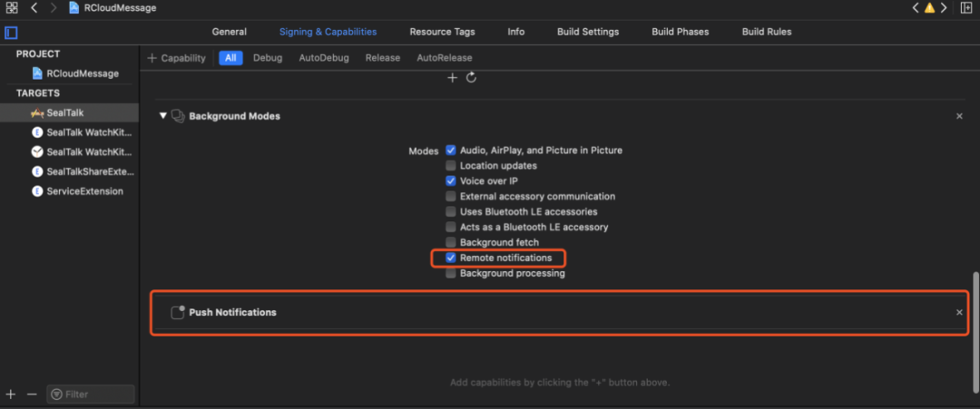980x409 pixels.
Task: Jump to the next issue chevron
Action: [x=945, y=8]
